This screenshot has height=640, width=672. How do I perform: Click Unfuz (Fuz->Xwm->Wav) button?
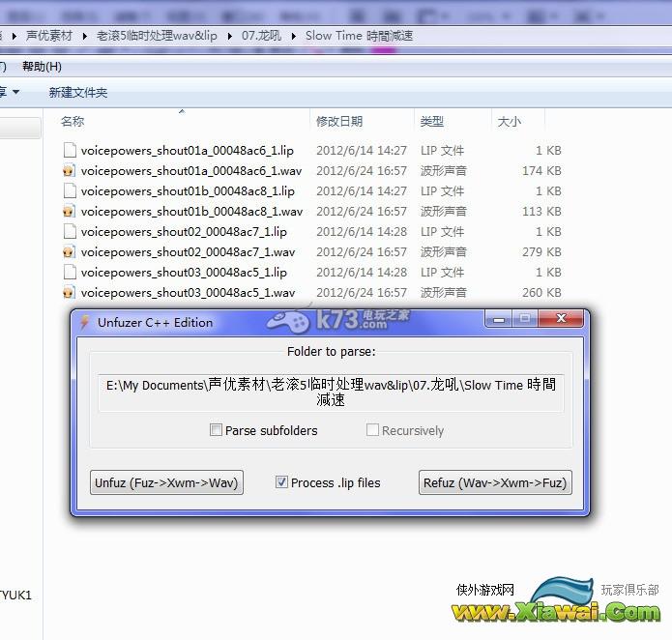[x=166, y=482]
